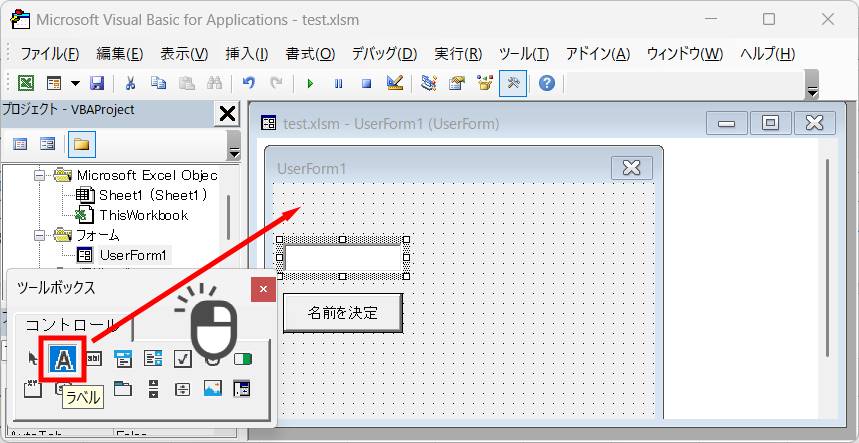The height and width of the screenshot is (443, 859).
Task: Collapse the Microsoft Excel Objects folder
Action: tap(39, 176)
